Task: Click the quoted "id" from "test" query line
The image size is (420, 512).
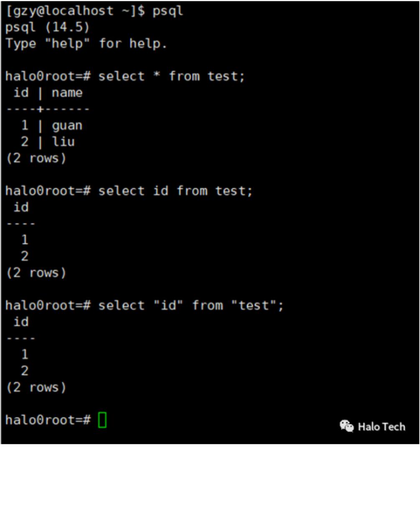Action: coord(191,305)
